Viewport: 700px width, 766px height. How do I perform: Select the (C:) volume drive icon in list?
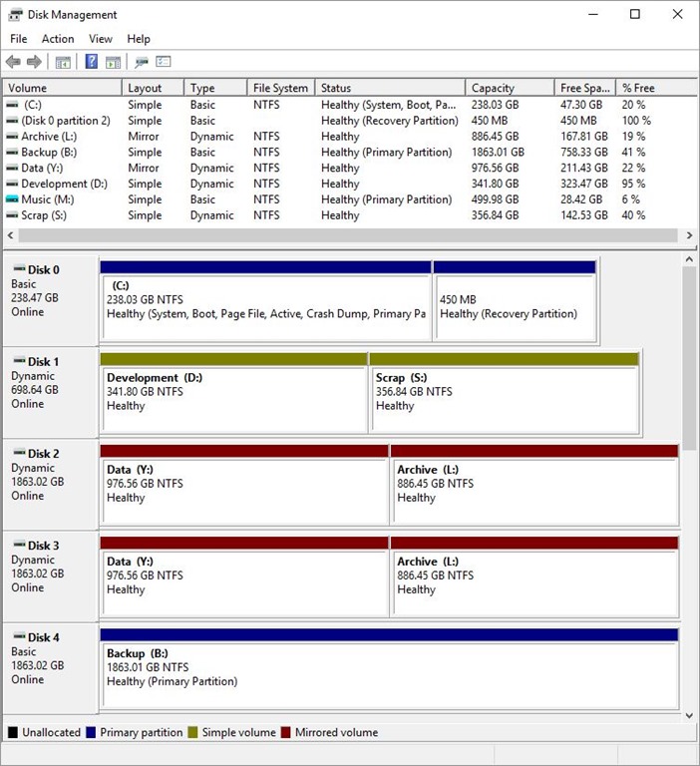click(12, 105)
